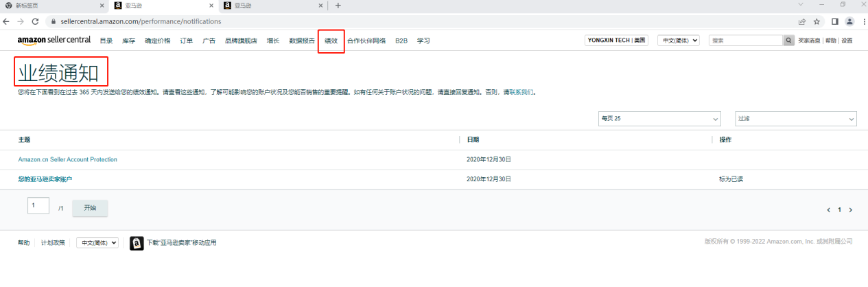Click the 主题 column header

point(24,139)
